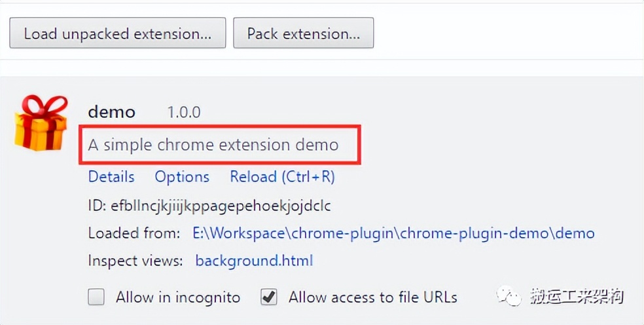This screenshot has height=325, width=644.
Task: Open the Details link for demo
Action: [x=111, y=177]
